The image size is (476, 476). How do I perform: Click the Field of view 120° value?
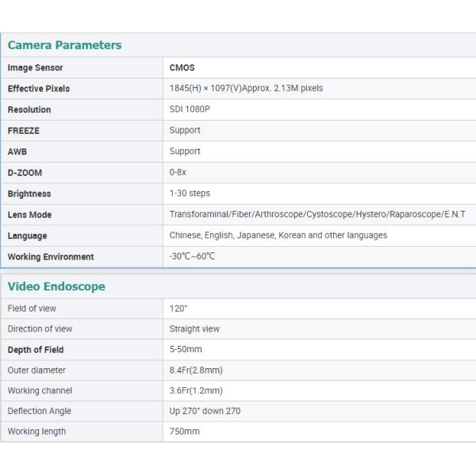coord(178,309)
